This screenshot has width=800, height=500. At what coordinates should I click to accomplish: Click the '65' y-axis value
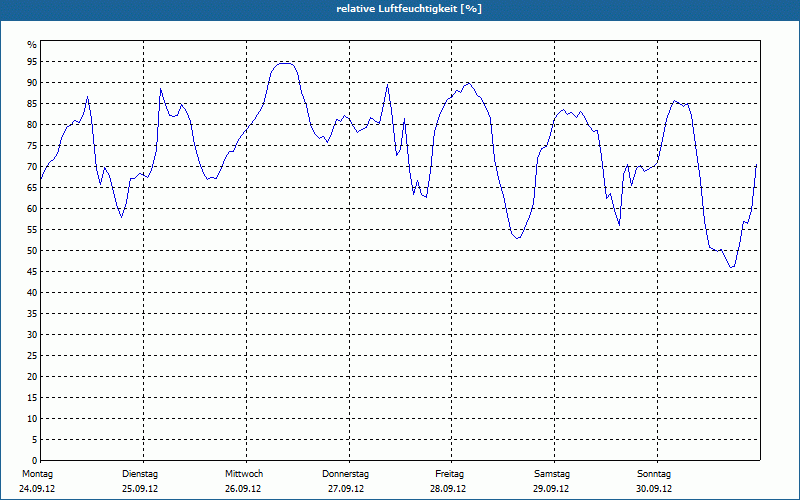[x=32, y=188]
